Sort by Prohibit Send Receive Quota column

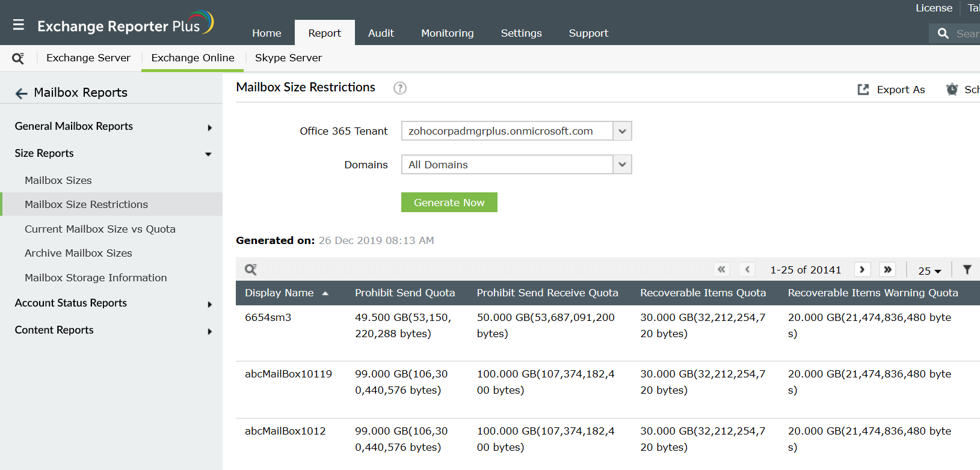tap(547, 293)
